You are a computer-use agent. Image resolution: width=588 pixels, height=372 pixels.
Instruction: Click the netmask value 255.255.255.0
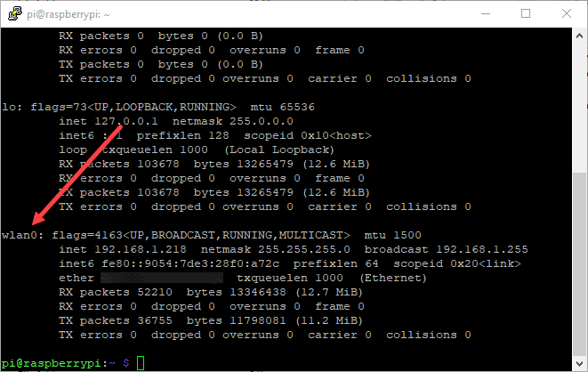[x=303, y=249]
